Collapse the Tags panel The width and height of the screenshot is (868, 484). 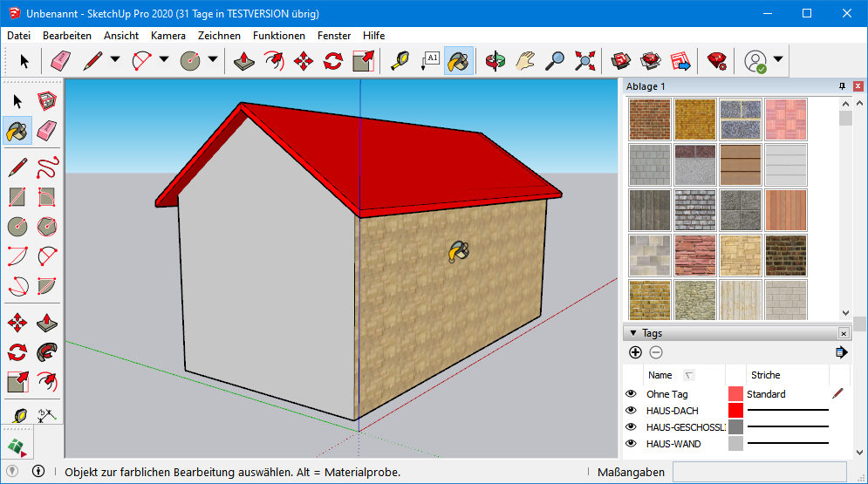(633, 333)
